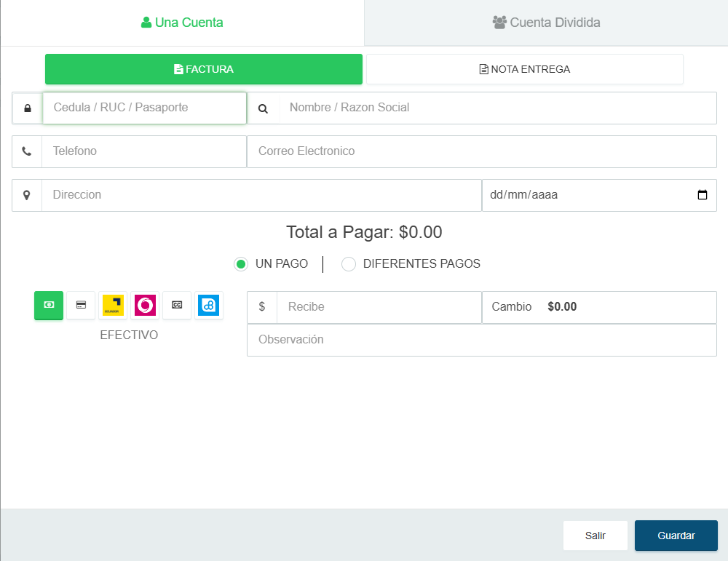The height and width of the screenshot is (561, 728).
Task: Click the dd/mm/aaaa date input
Action: [599, 195]
